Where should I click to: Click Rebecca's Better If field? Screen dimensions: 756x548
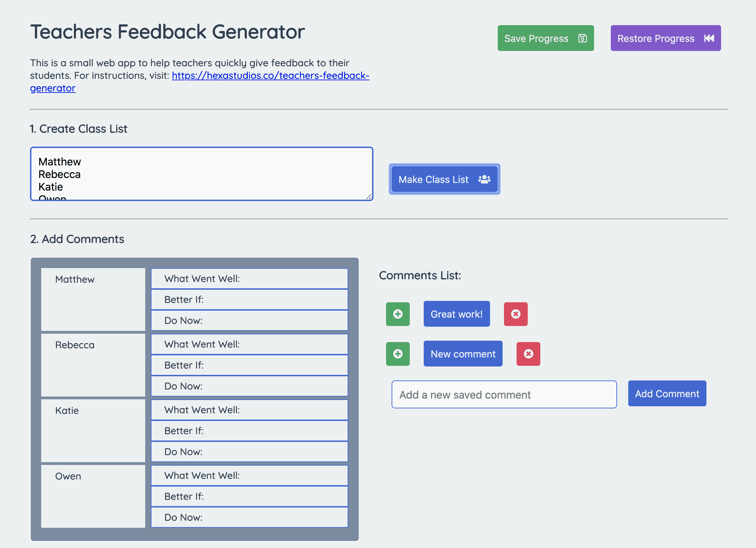pyautogui.click(x=249, y=365)
